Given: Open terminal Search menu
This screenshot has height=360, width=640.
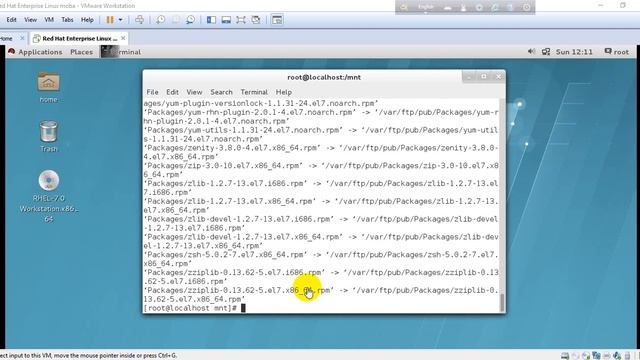Looking at the screenshot, I should coord(221,92).
